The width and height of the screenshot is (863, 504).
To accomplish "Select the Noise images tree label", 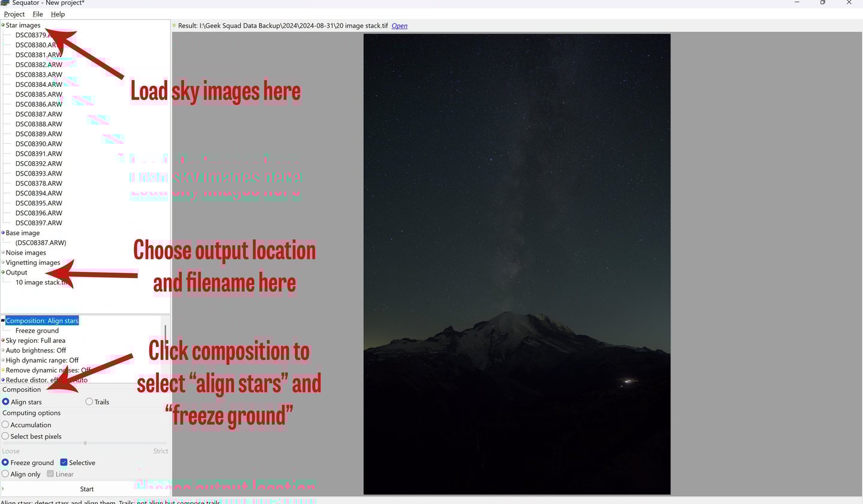I will [x=26, y=252].
